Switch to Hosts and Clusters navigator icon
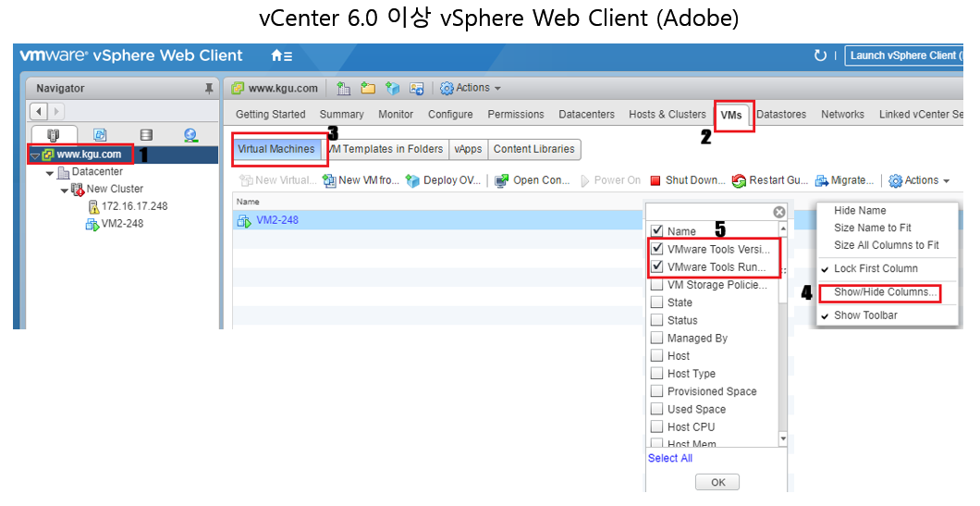Image resolution: width=980 pixels, height=506 pixels. pyautogui.click(x=54, y=135)
